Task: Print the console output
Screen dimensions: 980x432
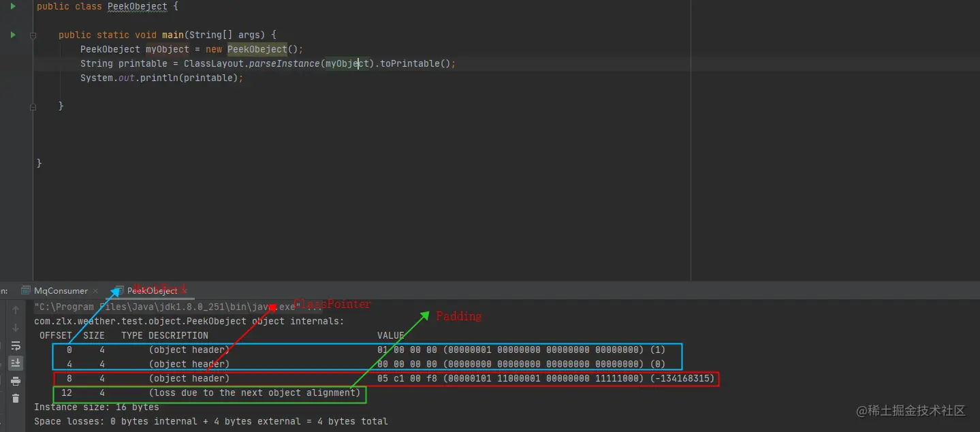Action: (x=16, y=381)
